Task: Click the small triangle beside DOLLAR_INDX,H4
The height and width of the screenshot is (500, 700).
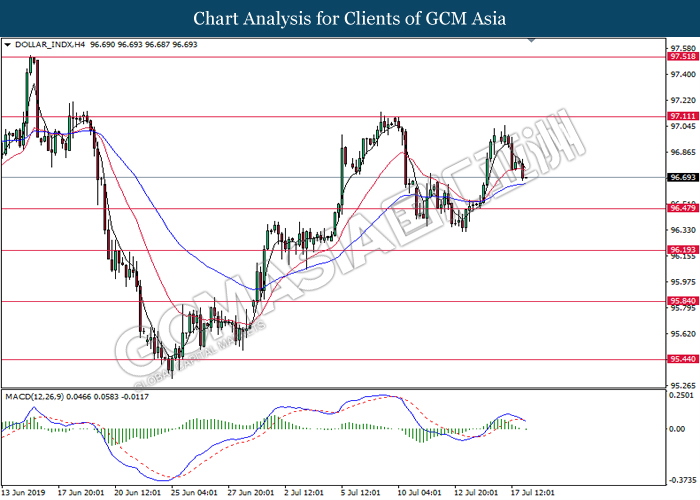Action: coord(8,46)
